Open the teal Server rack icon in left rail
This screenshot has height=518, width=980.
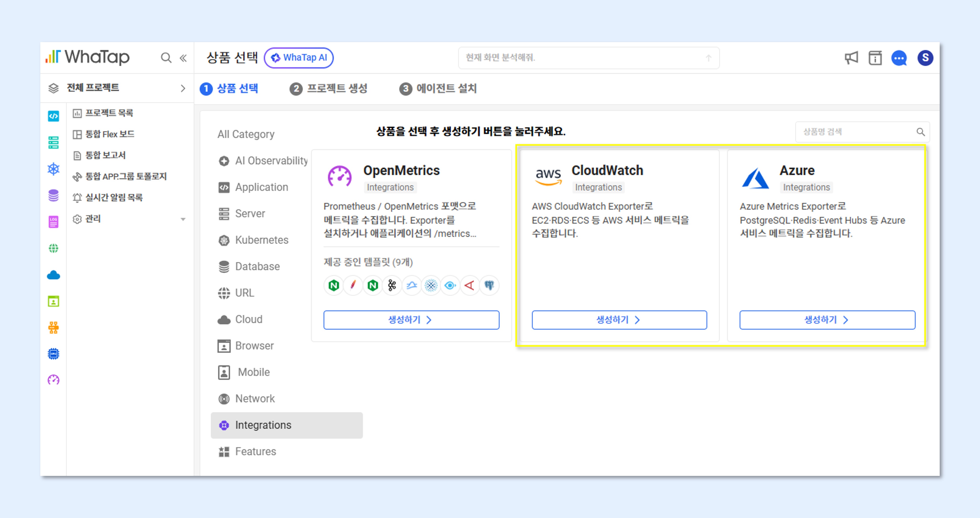(x=53, y=142)
